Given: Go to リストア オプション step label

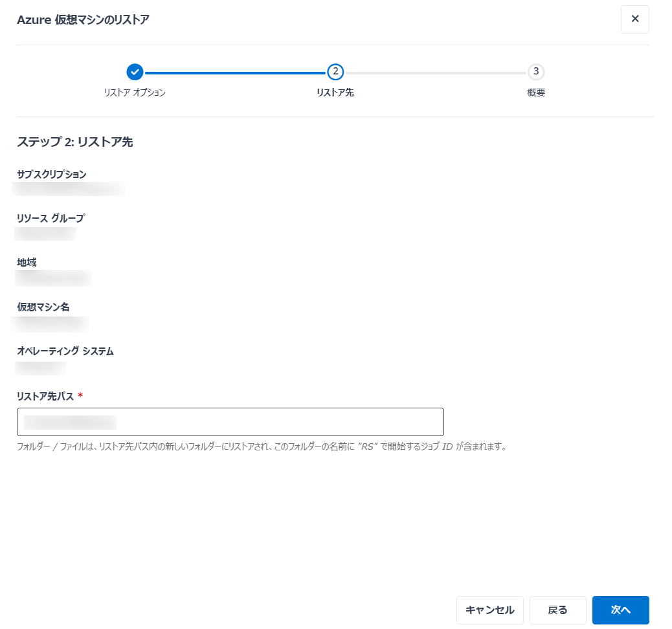Looking at the screenshot, I should tap(135, 93).
